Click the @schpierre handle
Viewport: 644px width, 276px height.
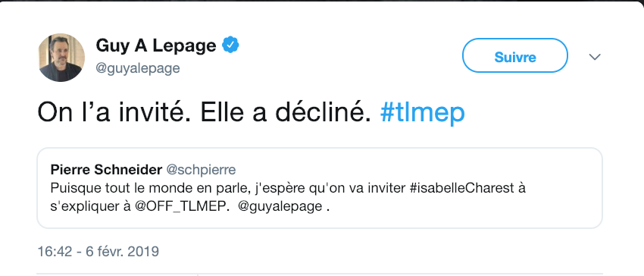click(201, 169)
